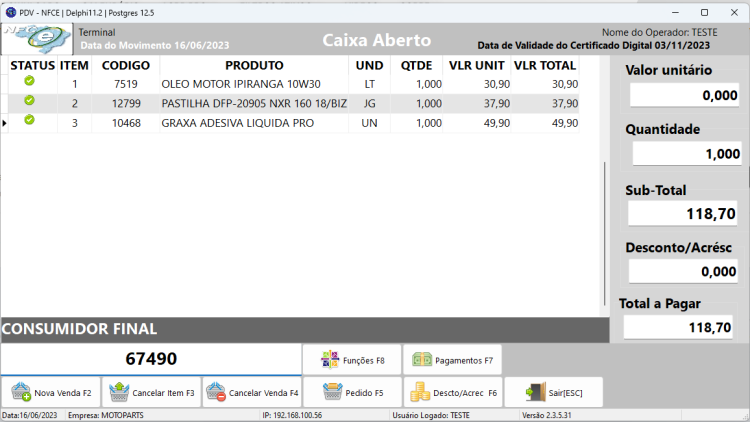
Task: Click the Pagamentos F7 money icon
Action: pos(422,359)
